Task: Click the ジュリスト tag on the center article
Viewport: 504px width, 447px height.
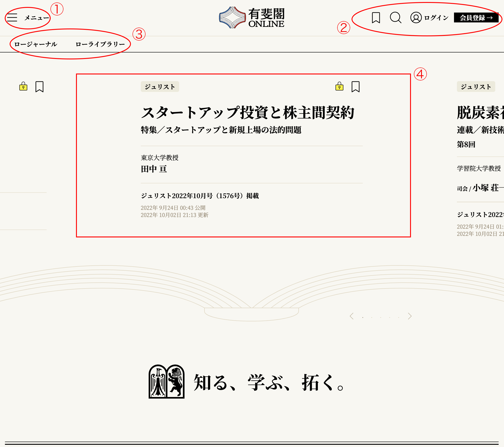Action: (160, 87)
